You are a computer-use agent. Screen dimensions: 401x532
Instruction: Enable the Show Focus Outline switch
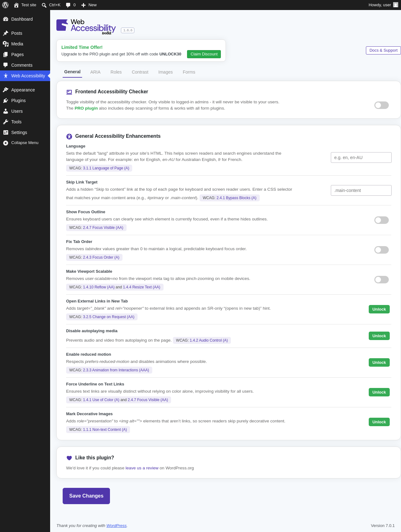point(382,220)
